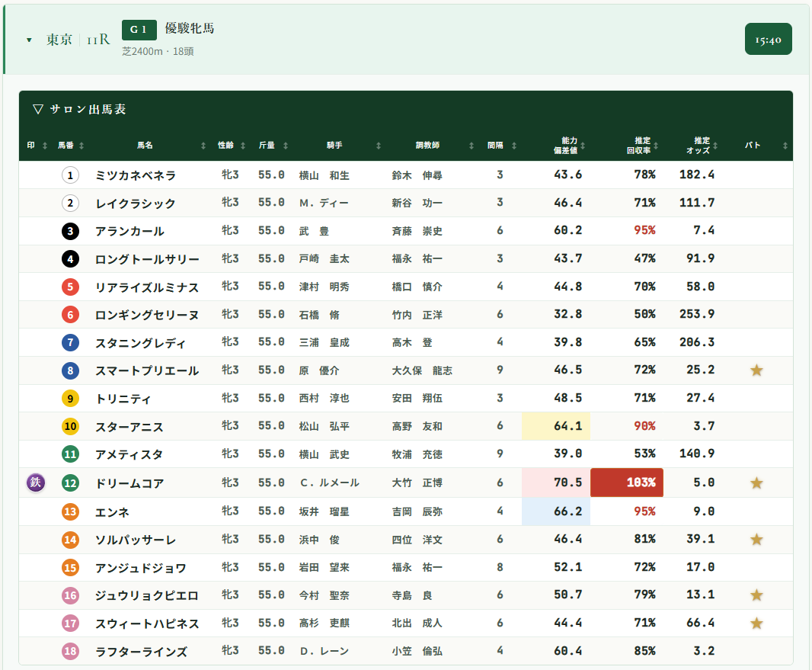The width and height of the screenshot is (812, 670).
Task: Click the purple 鉄 mark on ドリームコア
Action: coord(36,482)
